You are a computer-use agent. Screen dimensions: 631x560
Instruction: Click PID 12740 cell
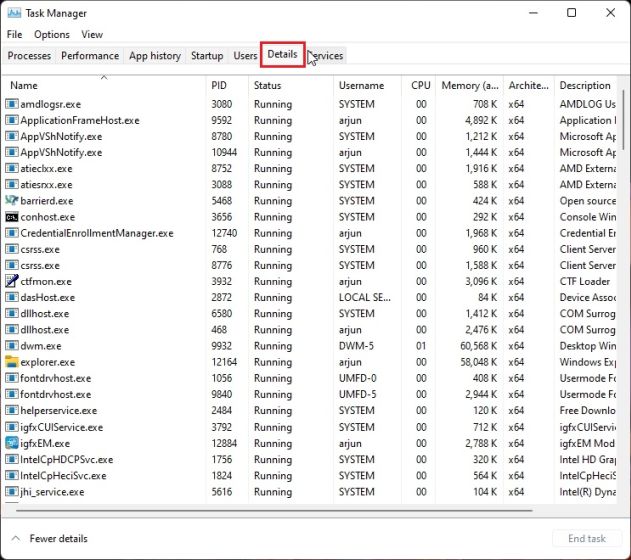(x=224, y=233)
